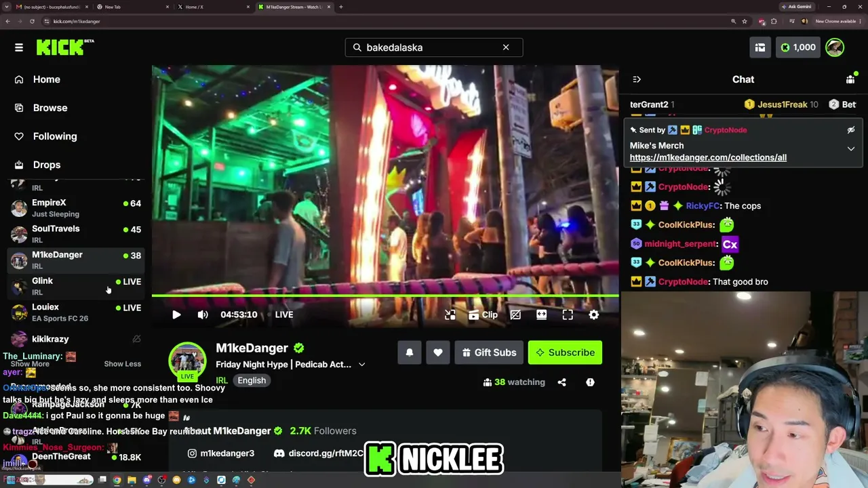868x488 pixels.
Task: Open M1keDanger channel avatar
Action: [x=187, y=362]
